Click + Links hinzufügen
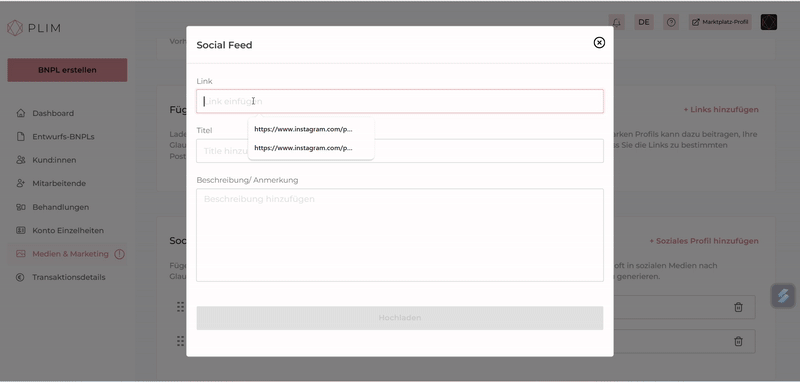 pyautogui.click(x=720, y=110)
